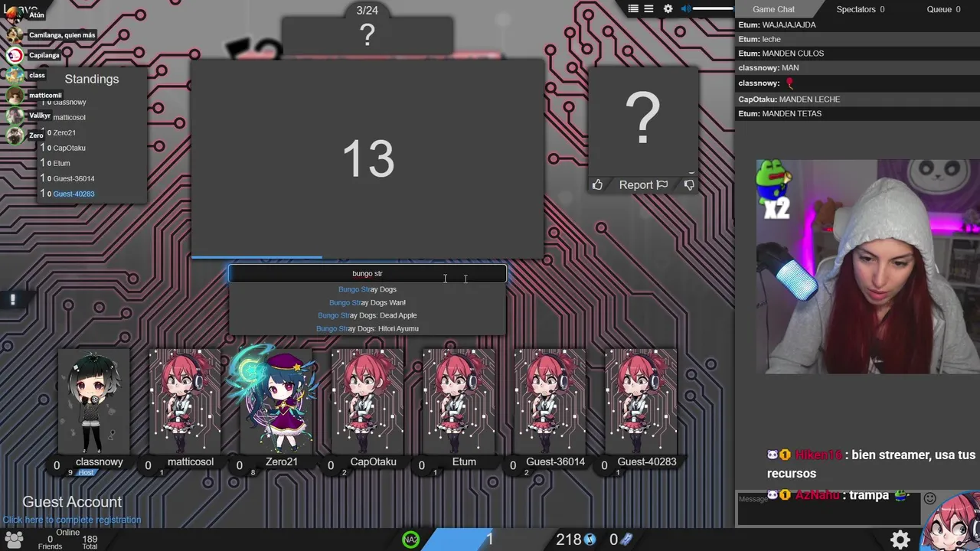Click the Etum name label under avatar
Viewport: 980px width, 551px height.
pos(464,461)
